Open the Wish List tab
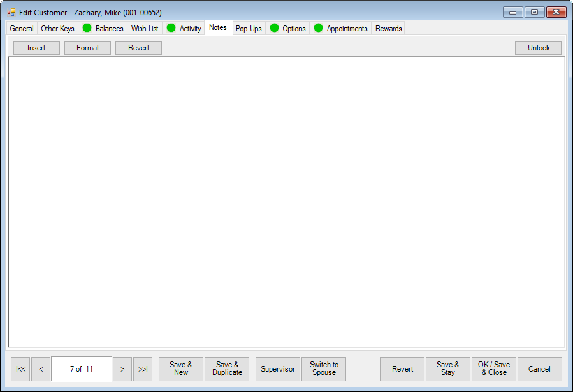The image size is (573, 392). [145, 29]
